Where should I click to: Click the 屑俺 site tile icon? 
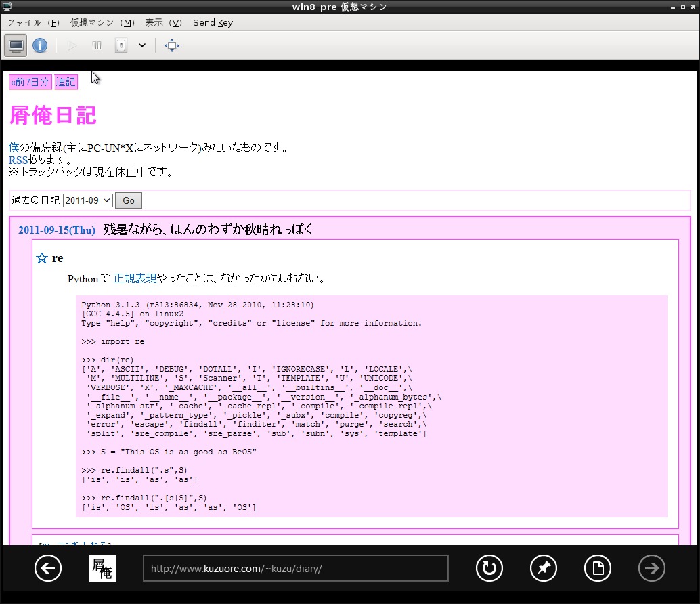(102, 568)
